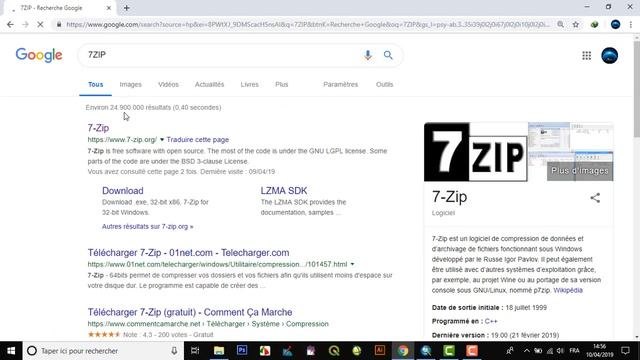Screen dimensions: 640x360
Task: Expand dropdown arrow beside 01net result URL
Action: point(352,264)
